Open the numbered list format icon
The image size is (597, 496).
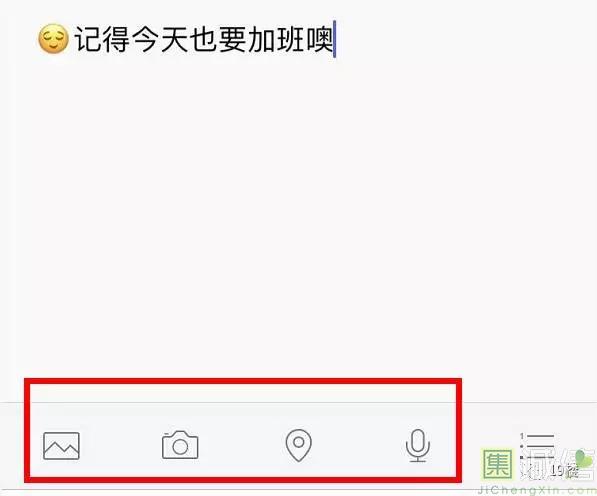[x=537, y=446]
